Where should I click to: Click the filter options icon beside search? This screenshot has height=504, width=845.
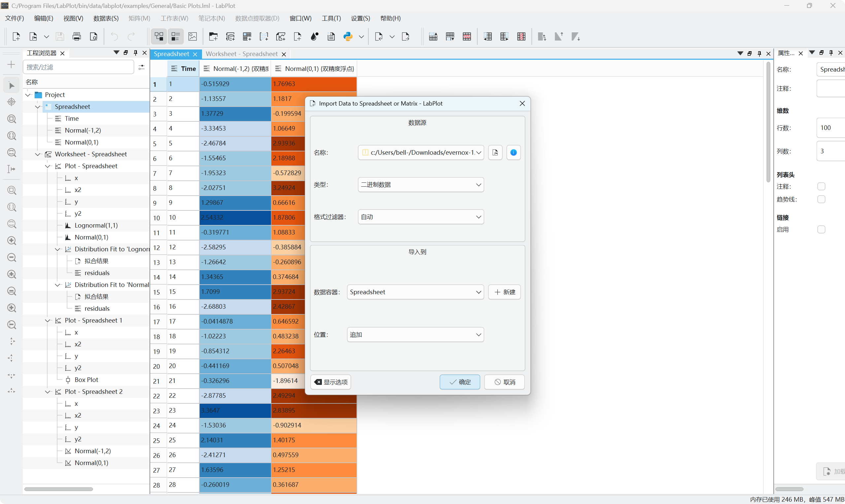(x=142, y=67)
